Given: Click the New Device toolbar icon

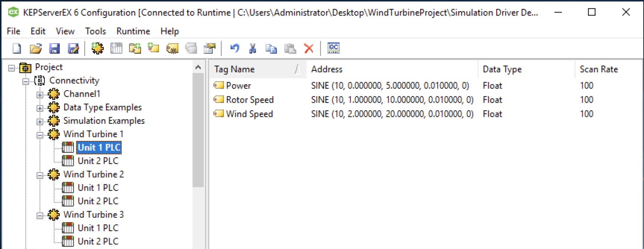Looking at the screenshot, I should (116, 48).
